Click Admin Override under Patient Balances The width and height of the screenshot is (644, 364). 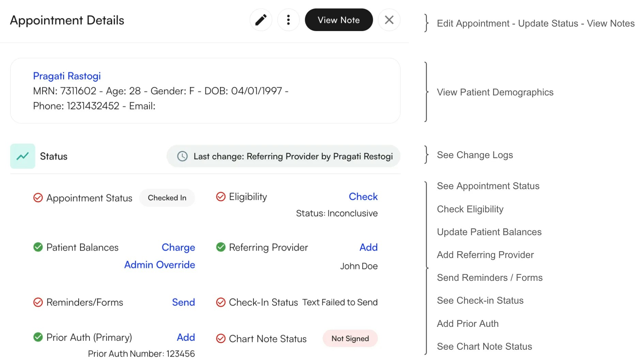point(159,265)
